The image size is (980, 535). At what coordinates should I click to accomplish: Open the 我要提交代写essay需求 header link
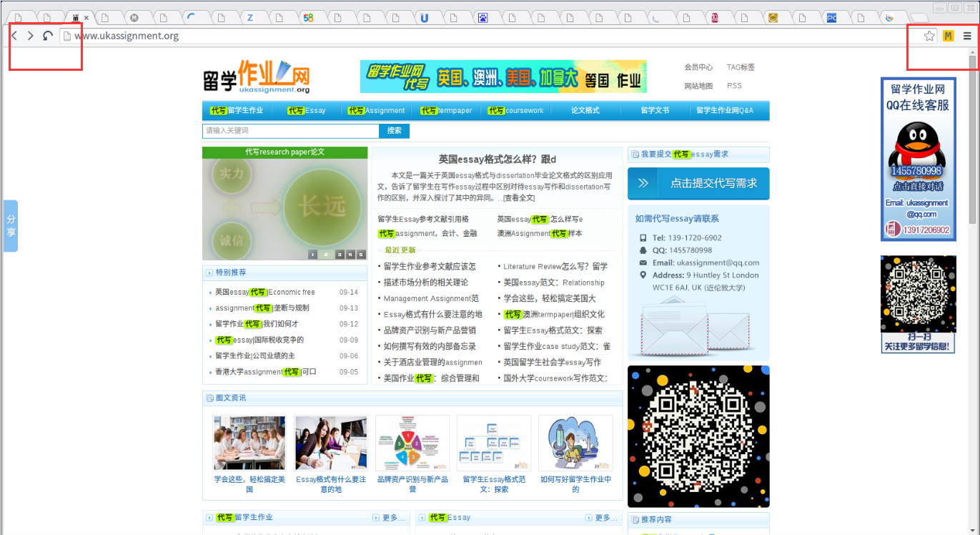(x=685, y=154)
